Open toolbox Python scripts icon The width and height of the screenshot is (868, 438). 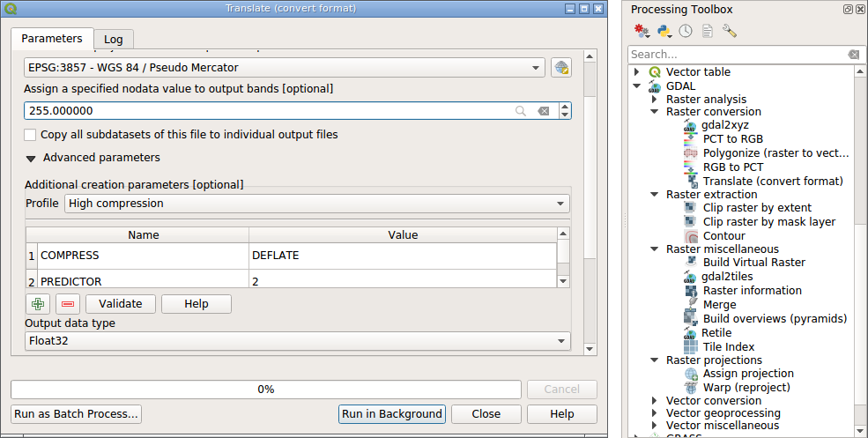664,31
